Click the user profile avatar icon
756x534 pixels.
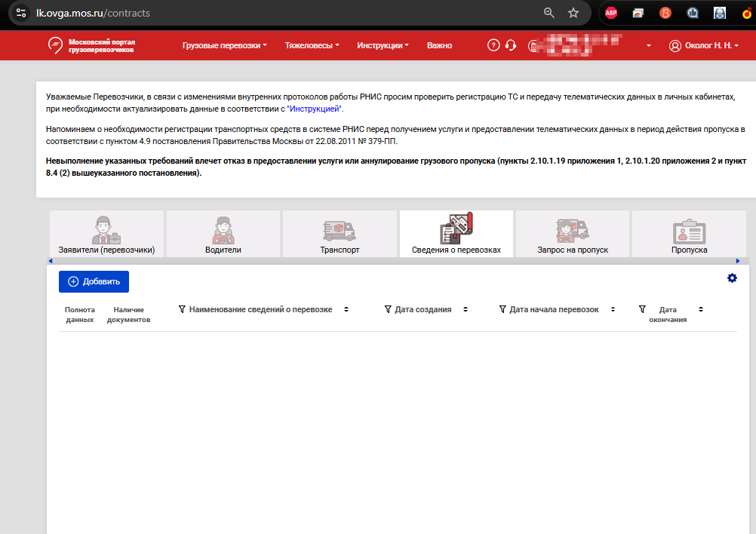point(675,46)
